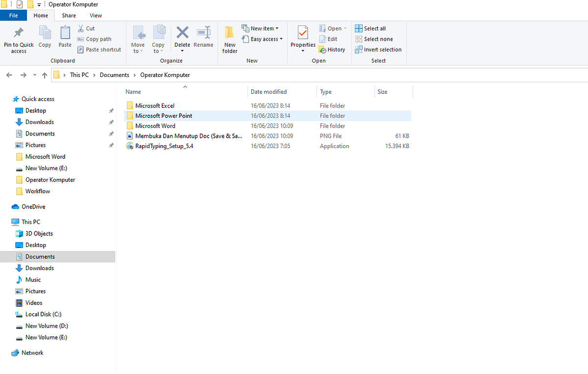Open the File menu
The image size is (588, 374).
point(13,15)
